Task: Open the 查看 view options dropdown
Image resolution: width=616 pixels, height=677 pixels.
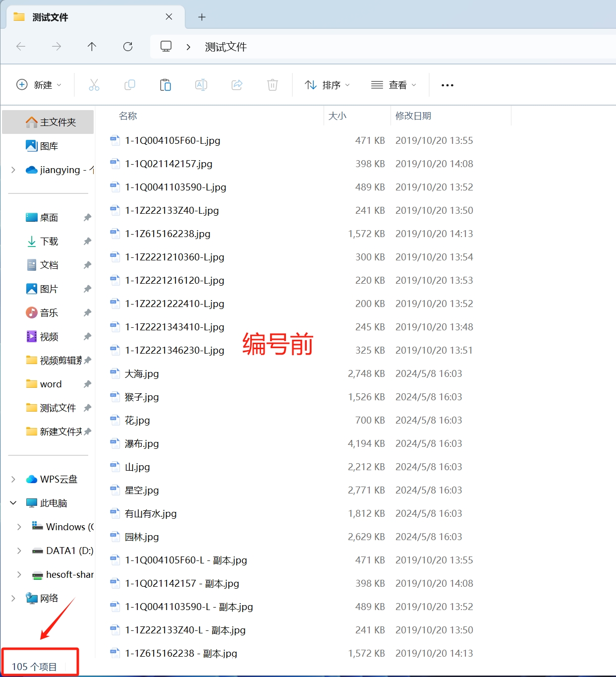Action: (393, 85)
